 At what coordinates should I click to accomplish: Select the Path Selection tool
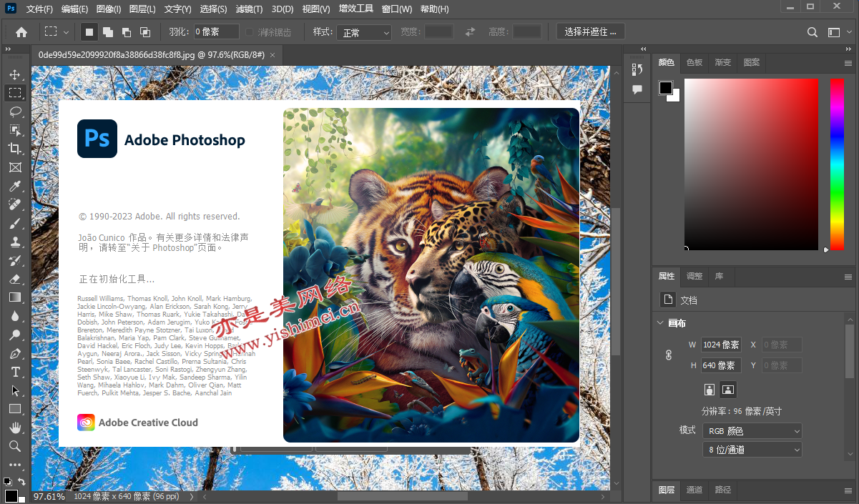15,390
